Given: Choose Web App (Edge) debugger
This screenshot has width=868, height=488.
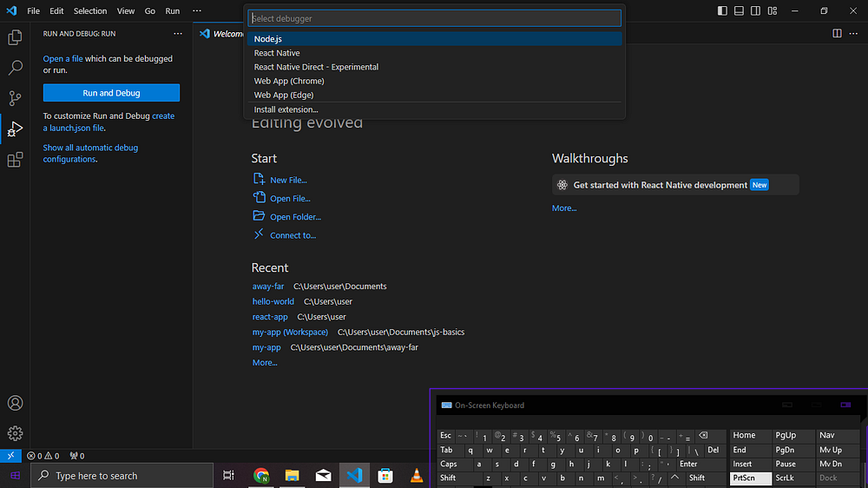Looking at the screenshot, I should pos(435,95).
